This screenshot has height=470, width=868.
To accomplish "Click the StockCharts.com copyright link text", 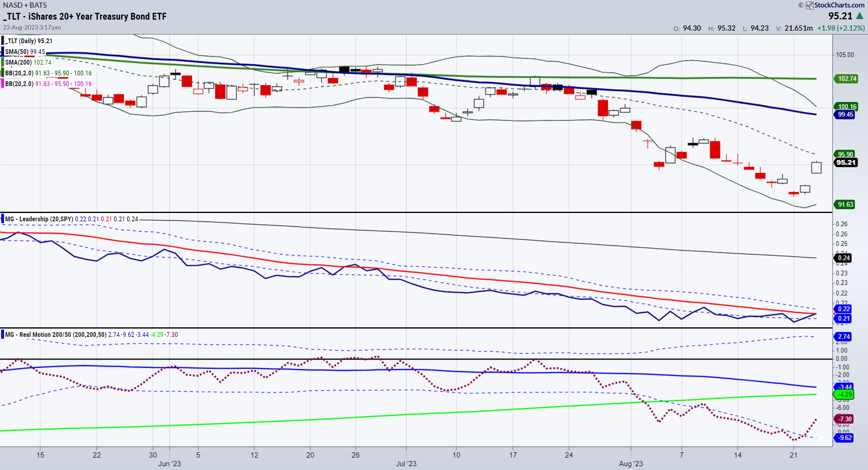I will coord(839,5).
